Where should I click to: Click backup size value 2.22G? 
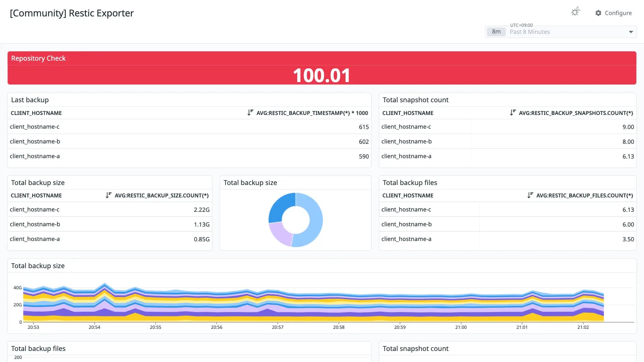click(x=202, y=210)
